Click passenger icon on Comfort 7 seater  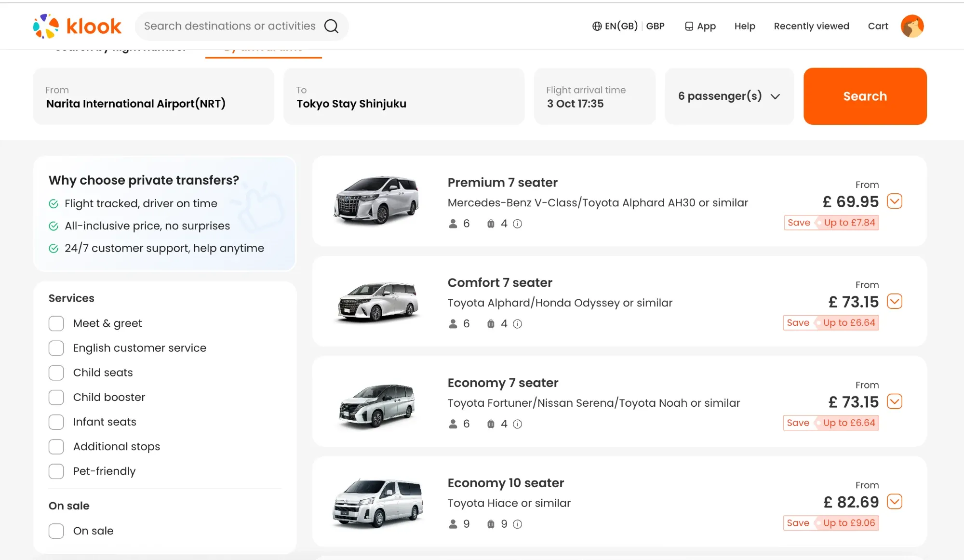coord(453,324)
